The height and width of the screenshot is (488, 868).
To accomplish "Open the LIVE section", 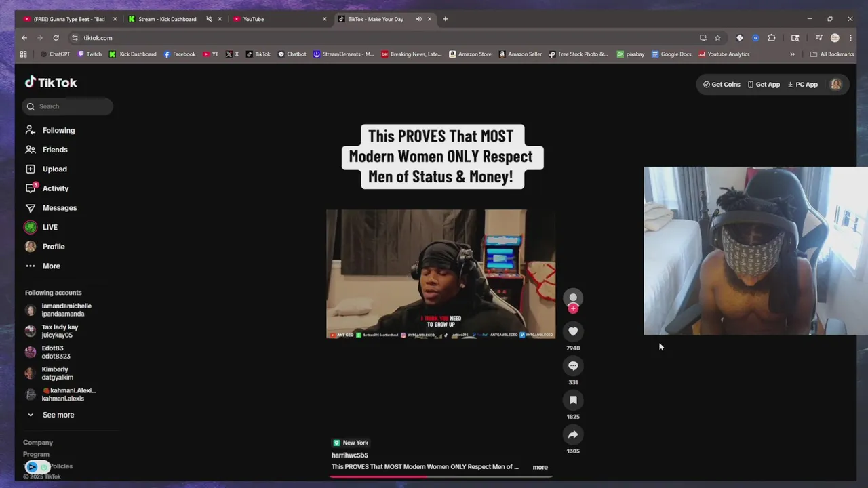I will coord(41,227).
